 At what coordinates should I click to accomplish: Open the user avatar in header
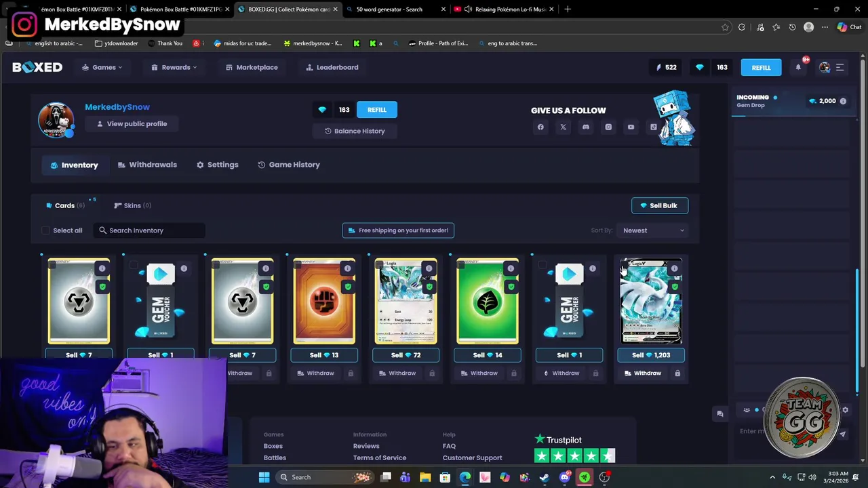coord(825,67)
